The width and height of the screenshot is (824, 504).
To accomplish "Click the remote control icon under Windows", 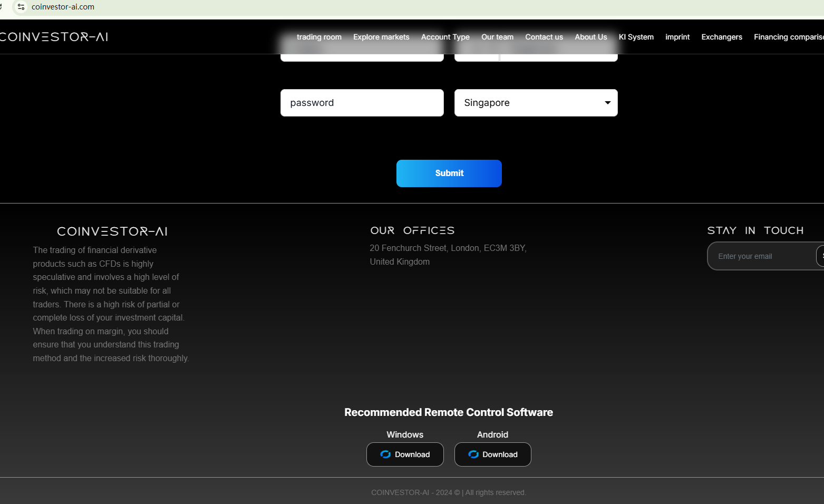I will (x=385, y=454).
